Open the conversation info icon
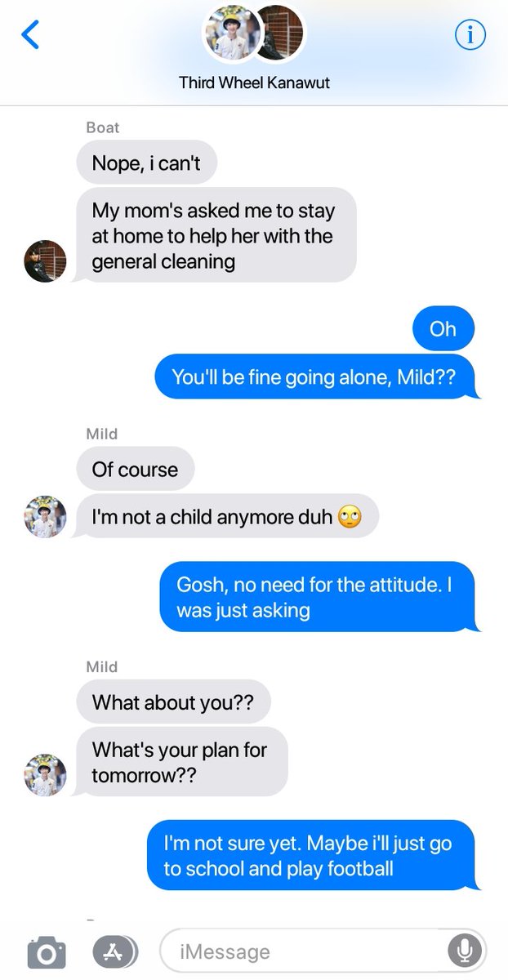Viewport: 508px width, 980px height. point(470,35)
